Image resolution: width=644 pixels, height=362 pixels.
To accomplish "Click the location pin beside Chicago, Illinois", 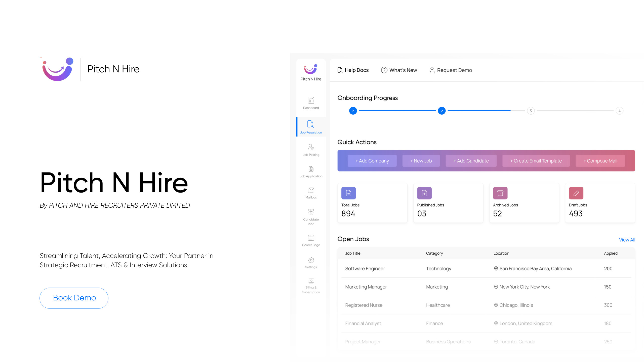I will [x=496, y=305].
